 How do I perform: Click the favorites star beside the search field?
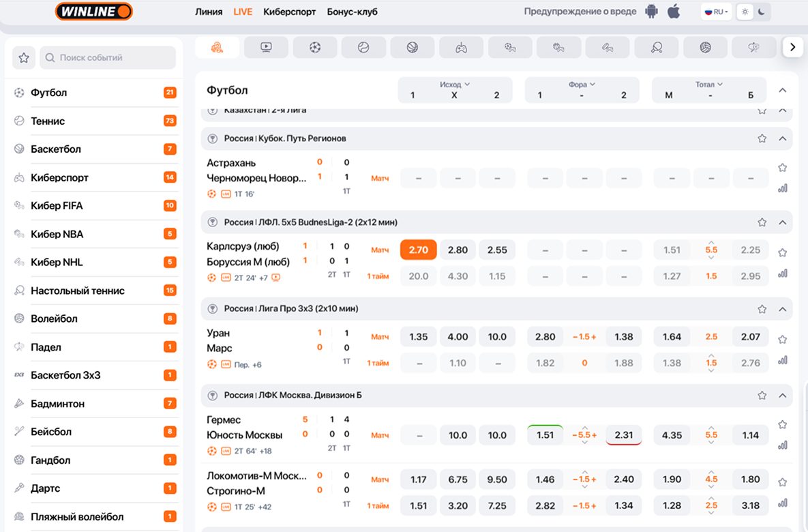[24, 58]
